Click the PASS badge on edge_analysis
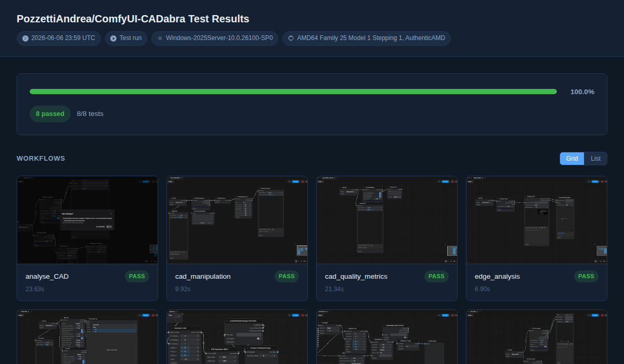Screen dimensions: 624x364 coord(586,277)
